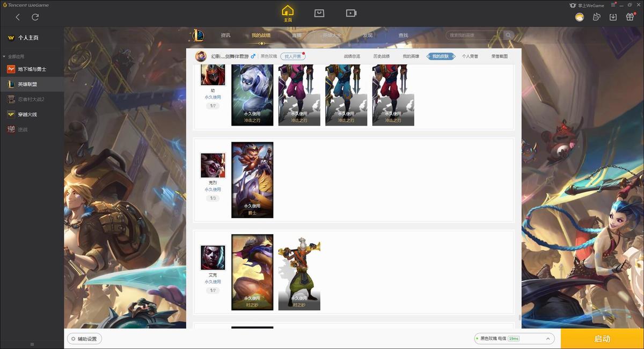644x349 pixels.
Task: Switch to the 个人荣誉 sub-tab
Action: (x=470, y=56)
